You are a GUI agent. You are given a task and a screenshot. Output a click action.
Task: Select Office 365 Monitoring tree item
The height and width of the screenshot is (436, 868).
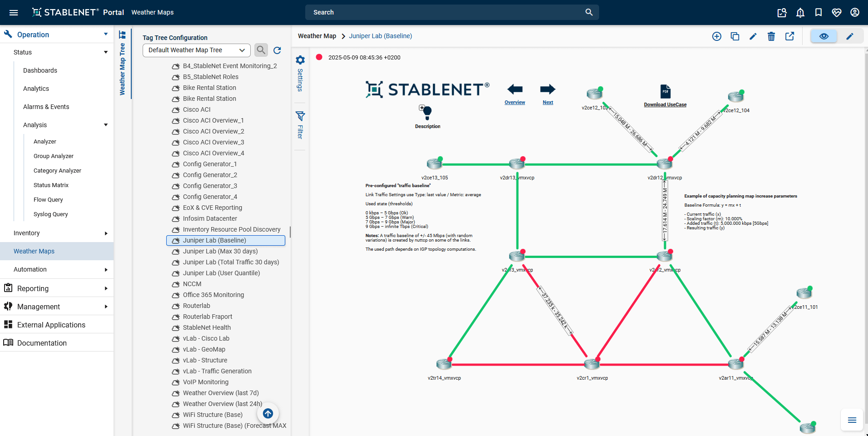(x=213, y=295)
